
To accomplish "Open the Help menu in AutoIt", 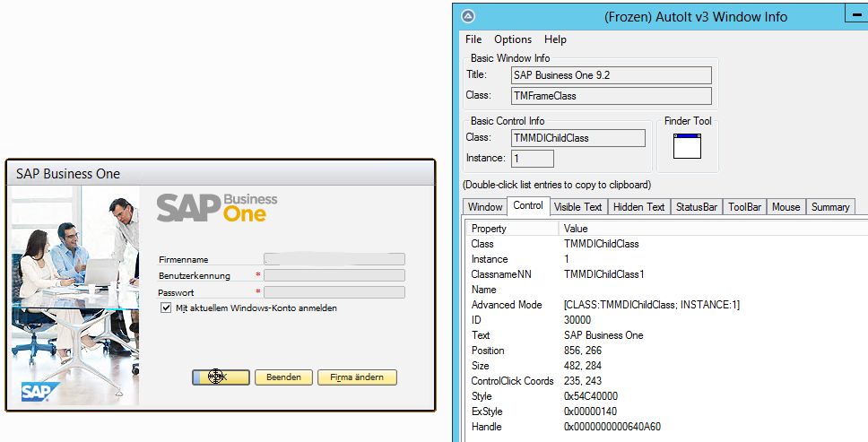I will pyautogui.click(x=555, y=39).
